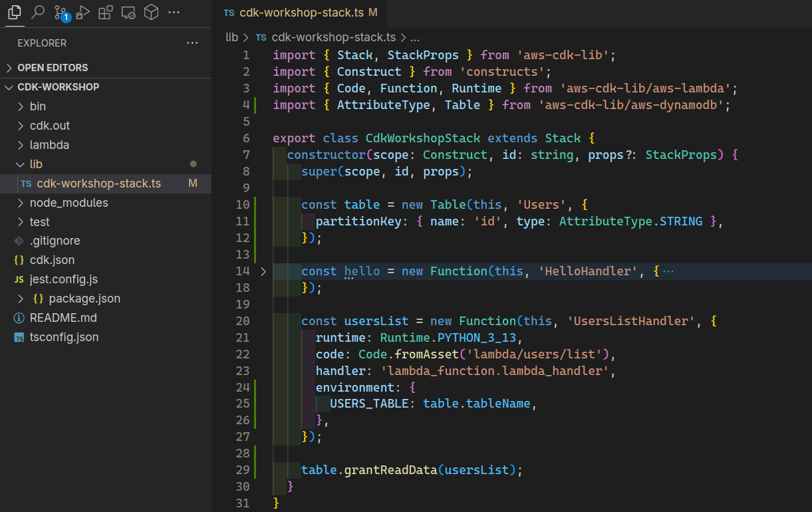812x512 pixels.
Task: Click line number 10 in the gutter
Action: click(243, 205)
